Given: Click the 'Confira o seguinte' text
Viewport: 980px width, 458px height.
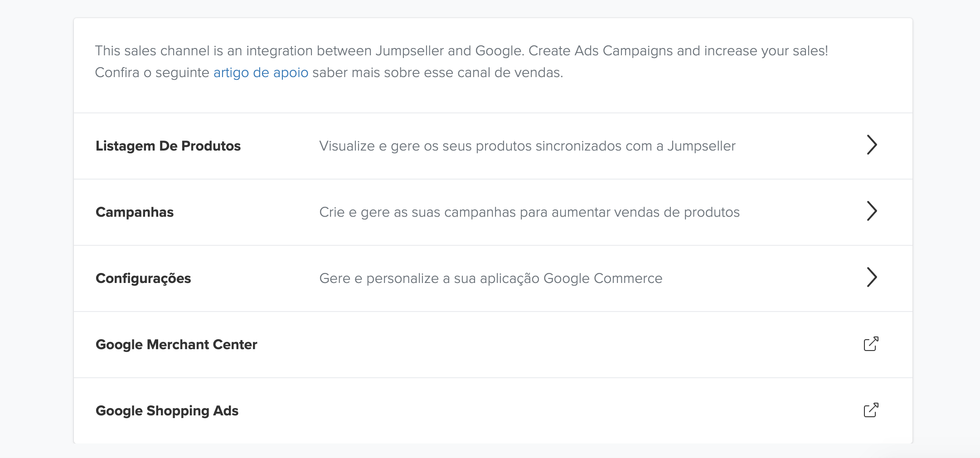Looking at the screenshot, I should pyautogui.click(x=152, y=73).
